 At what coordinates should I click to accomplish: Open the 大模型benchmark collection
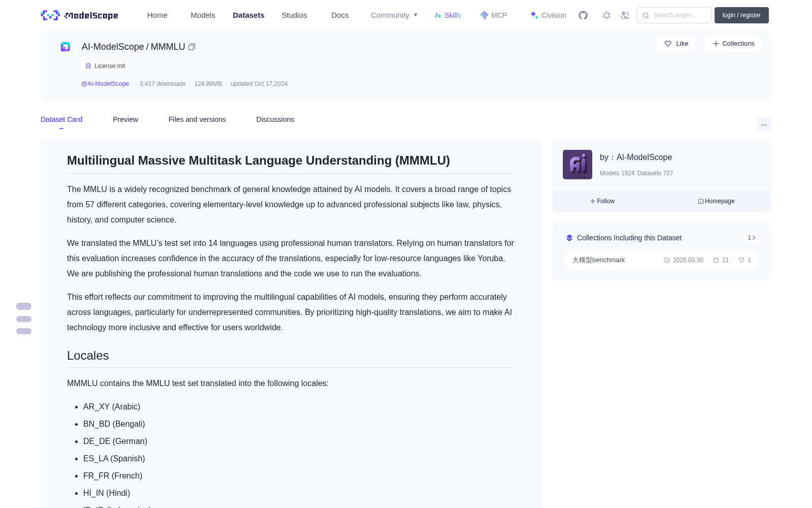point(599,260)
